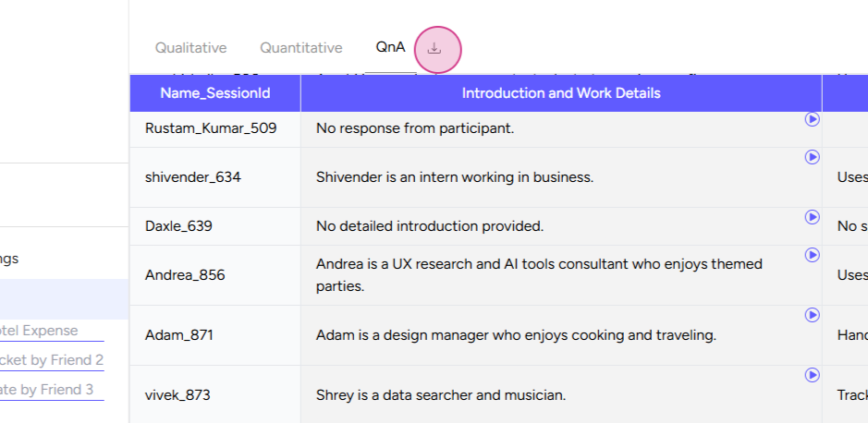This screenshot has width=868, height=423.
Task: Play vivek_873 introduction audio clip
Action: tap(813, 376)
